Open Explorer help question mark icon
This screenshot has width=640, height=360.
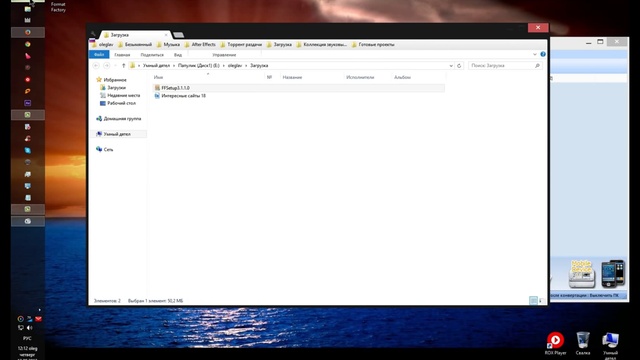tap(543, 54)
